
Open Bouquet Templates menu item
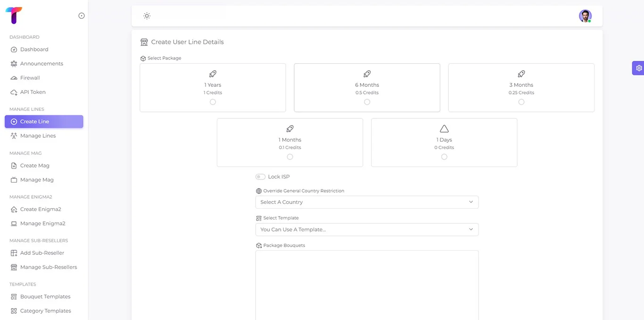point(45,297)
